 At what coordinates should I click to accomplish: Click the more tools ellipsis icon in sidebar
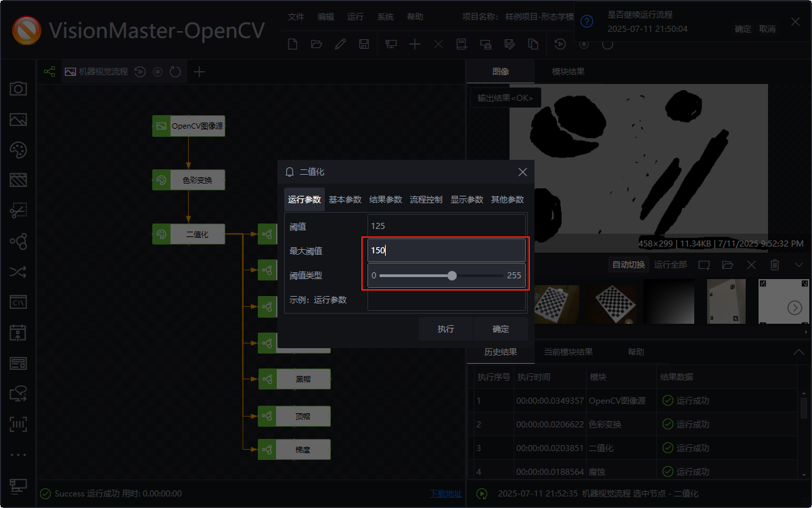18,454
